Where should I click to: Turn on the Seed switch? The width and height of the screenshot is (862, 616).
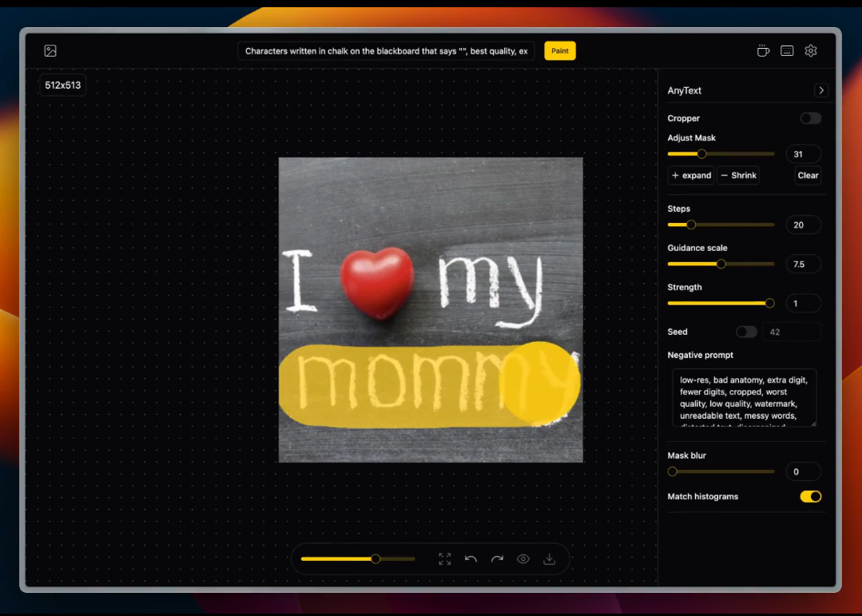[x=746, y=332]
